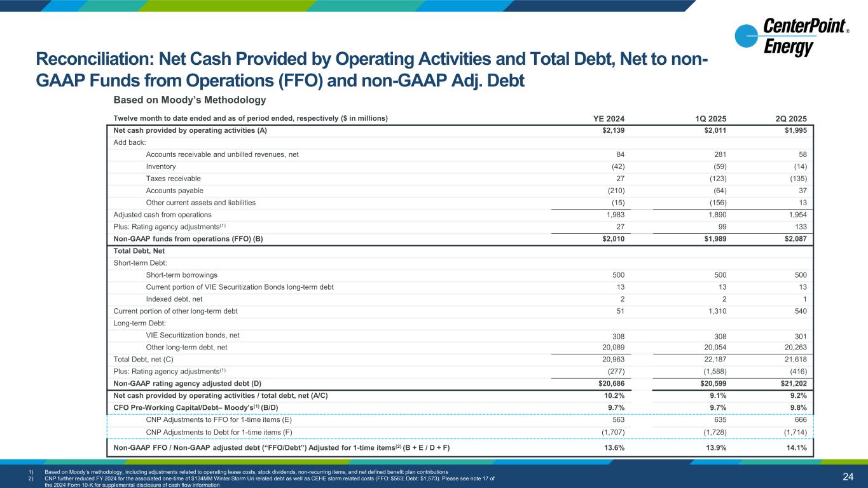Click the 22,187 total debt value
The image size is (868, 488).
pyautogui.click(x=713, y=360)
